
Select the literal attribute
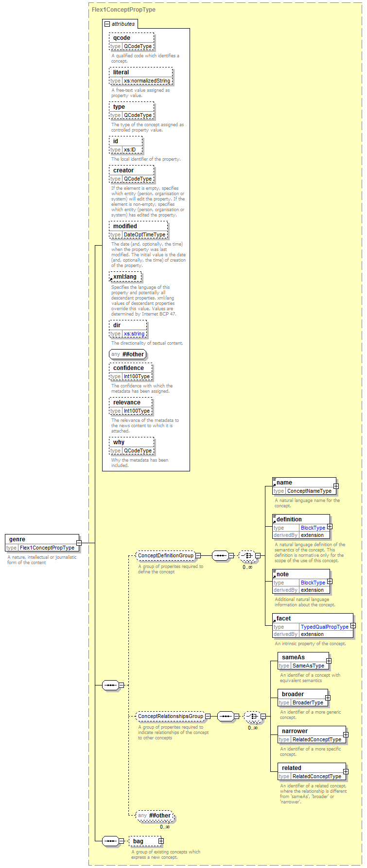pos(141,76)
